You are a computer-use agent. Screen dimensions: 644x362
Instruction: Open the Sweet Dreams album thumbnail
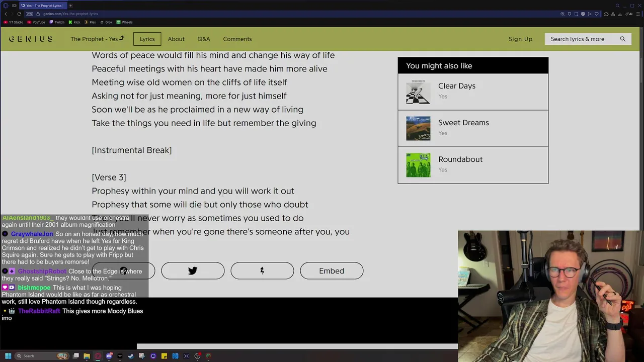418,129
